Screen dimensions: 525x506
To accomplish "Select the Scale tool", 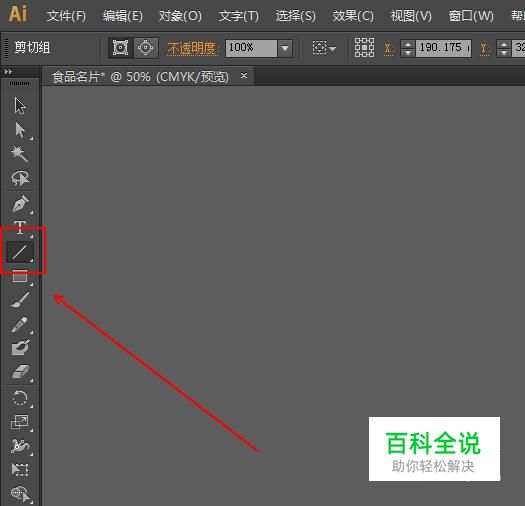I will [20, 423].
